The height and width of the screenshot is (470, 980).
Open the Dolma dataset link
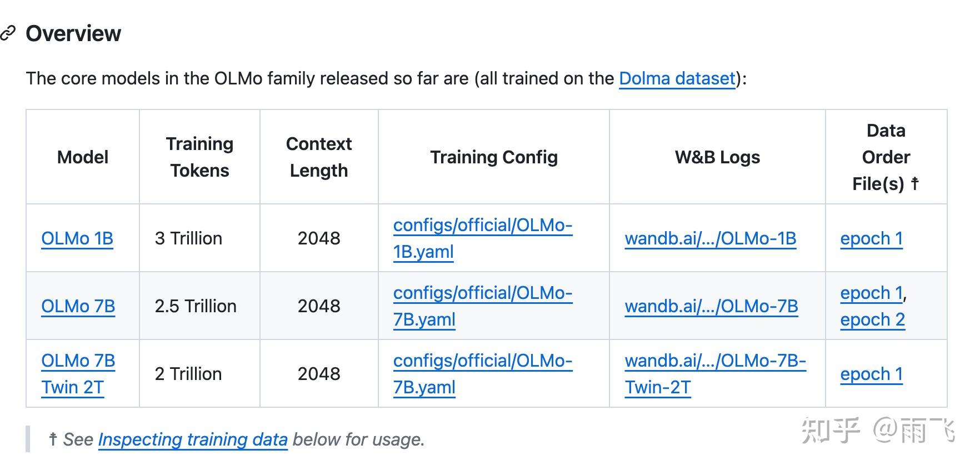[677, 78]
